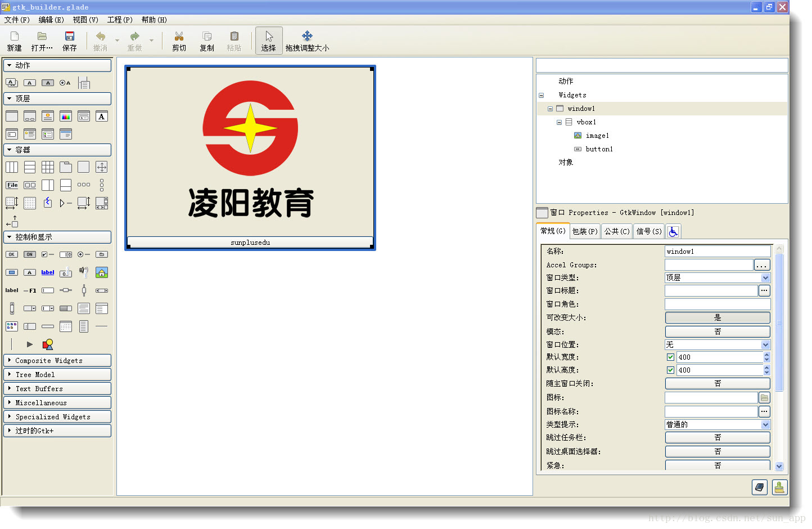Toggle the 默认高度 checkbox
The image size is (812, 529).
coord(670,370)
